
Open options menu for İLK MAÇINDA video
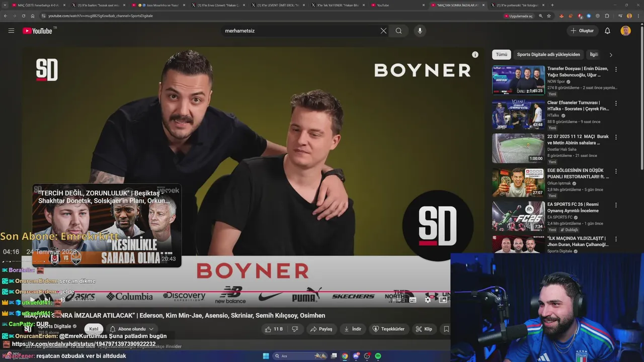[x=616, y=239]
